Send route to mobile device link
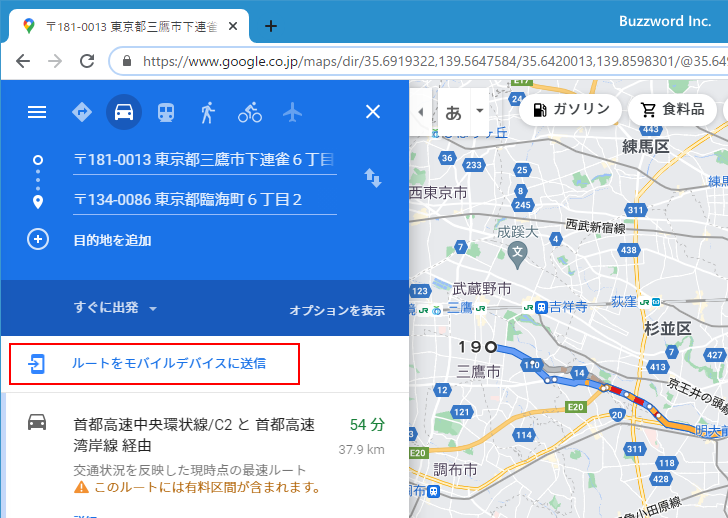The image size is (728, 518). point(169,363)
